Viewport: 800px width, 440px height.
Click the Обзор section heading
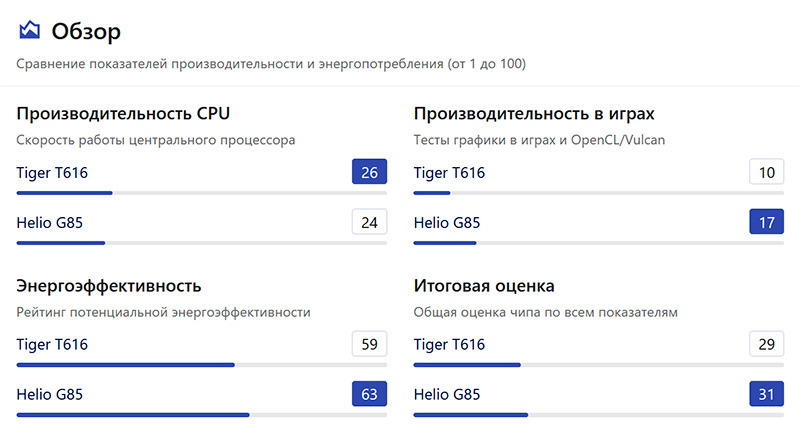[86, 32]
